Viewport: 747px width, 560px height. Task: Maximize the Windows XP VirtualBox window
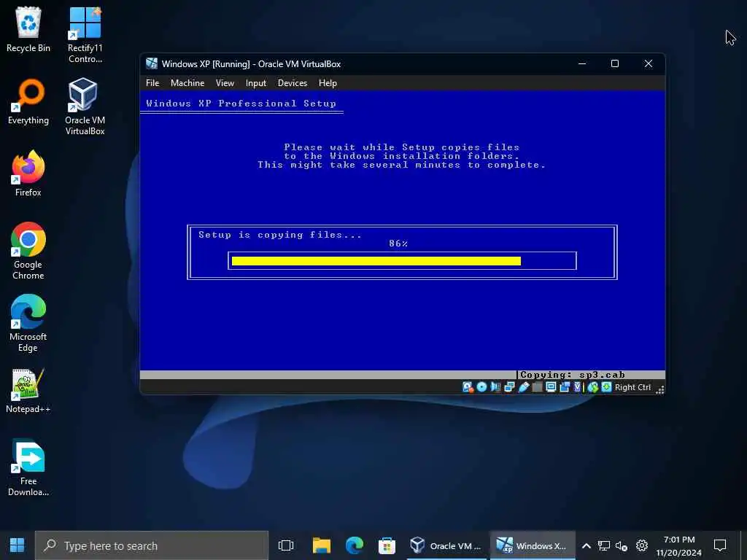[615, 63]
